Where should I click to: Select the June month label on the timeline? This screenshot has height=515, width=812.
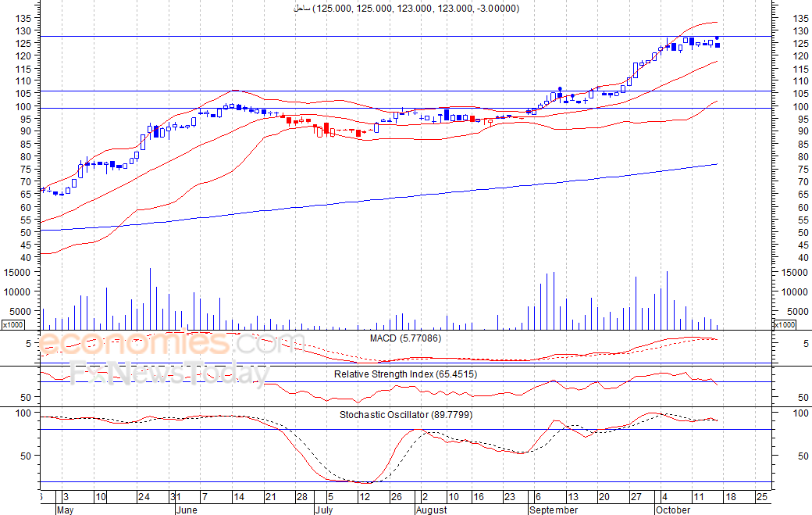point(187,510)
